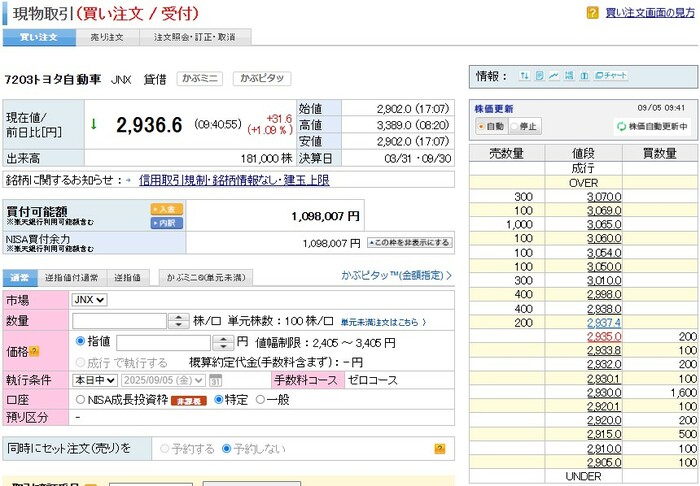Click bid price 2,915.0
Screen dimensions: 700x486
[x=604, y=434]
